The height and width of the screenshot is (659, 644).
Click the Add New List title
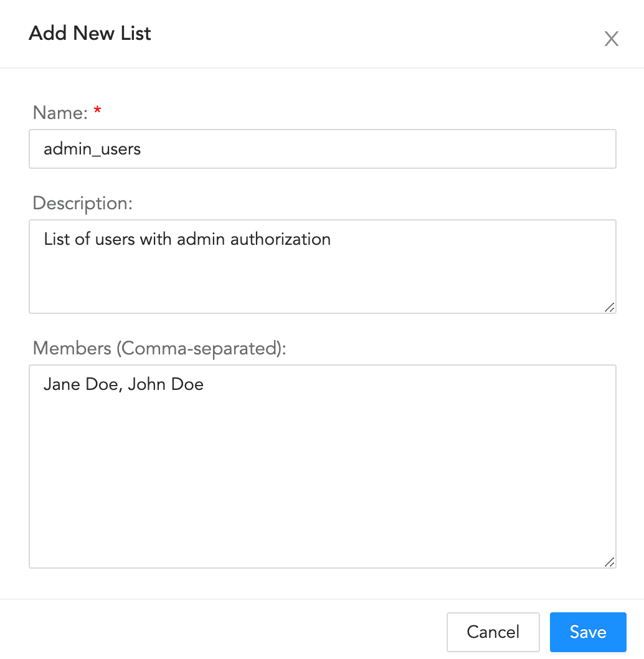point(89,33)
